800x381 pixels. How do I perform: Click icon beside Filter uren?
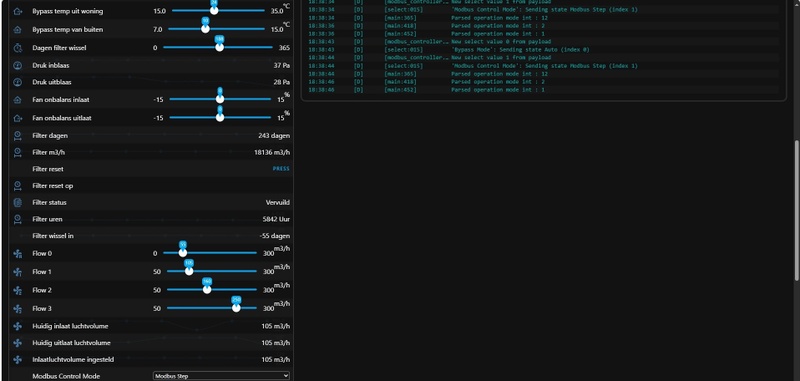click(x=17, y=219)
